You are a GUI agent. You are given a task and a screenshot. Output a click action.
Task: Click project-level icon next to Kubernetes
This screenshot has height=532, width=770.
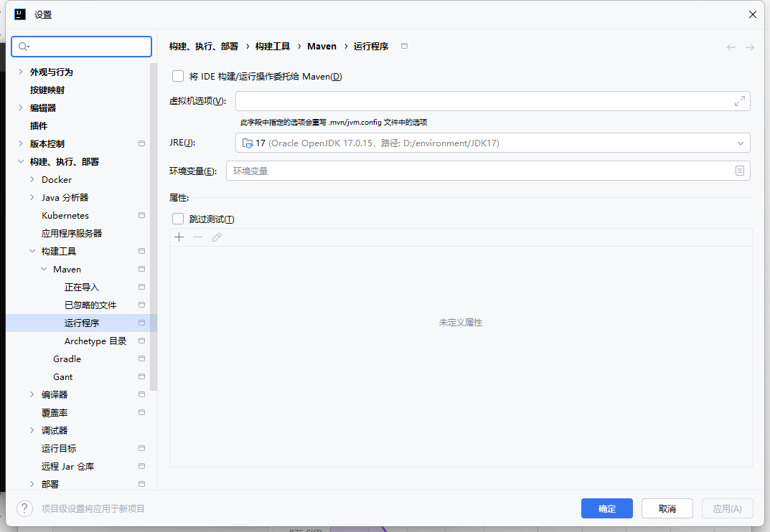coord(142,215)
